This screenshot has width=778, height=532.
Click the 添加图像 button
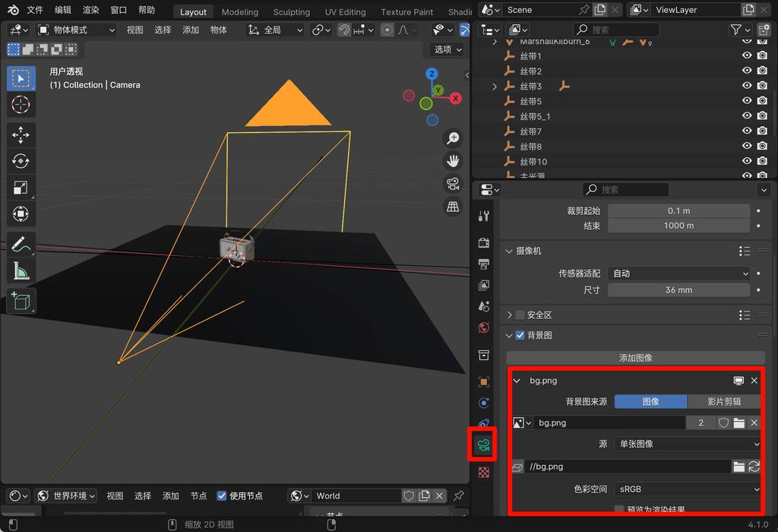click(635, 357)
